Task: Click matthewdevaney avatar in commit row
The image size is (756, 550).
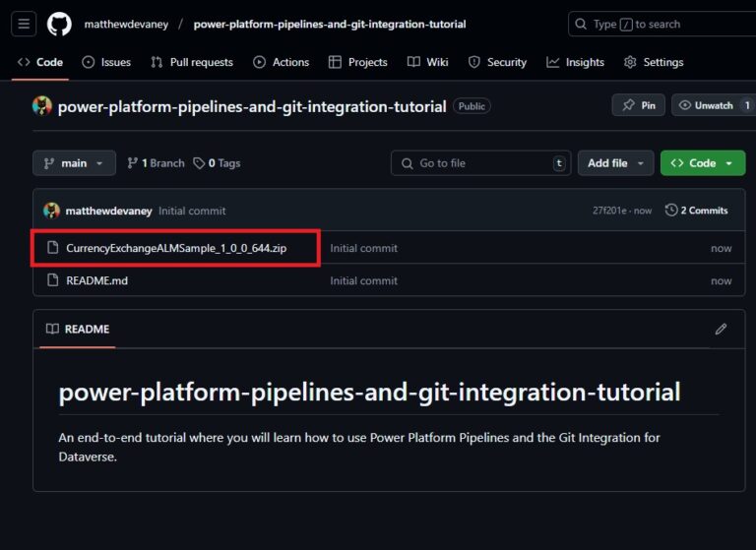Action: pos(51,211)
